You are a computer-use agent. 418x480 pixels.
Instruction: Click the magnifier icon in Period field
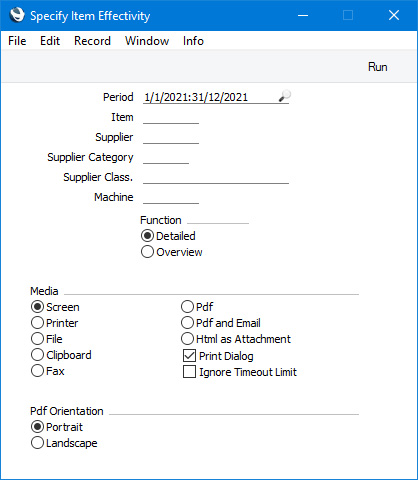click(x=284, y=96)
